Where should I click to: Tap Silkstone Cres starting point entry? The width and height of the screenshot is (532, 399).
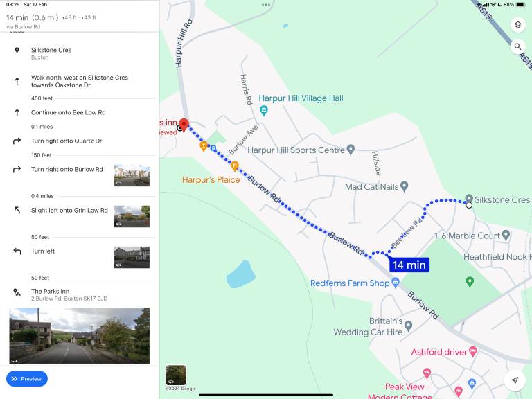coord(51,53)
